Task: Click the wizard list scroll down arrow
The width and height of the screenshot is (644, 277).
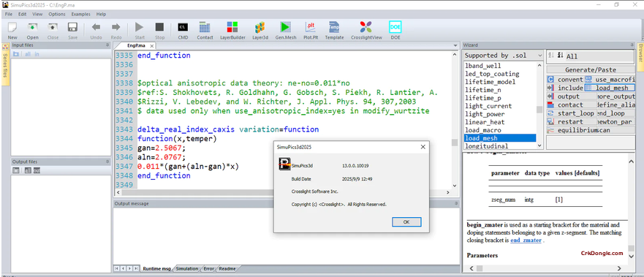Action: 539,145
